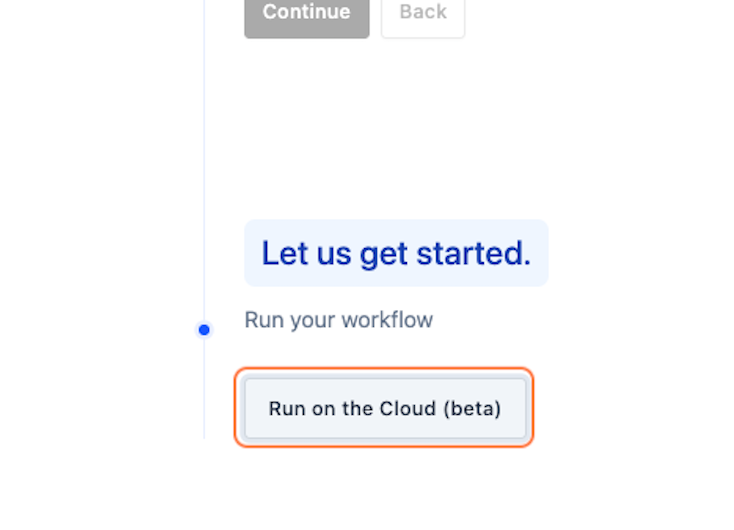Viewport: 734px width, 530px height.
Task: Select the 'Run your workflow' step label
Action: click(338, 320)
